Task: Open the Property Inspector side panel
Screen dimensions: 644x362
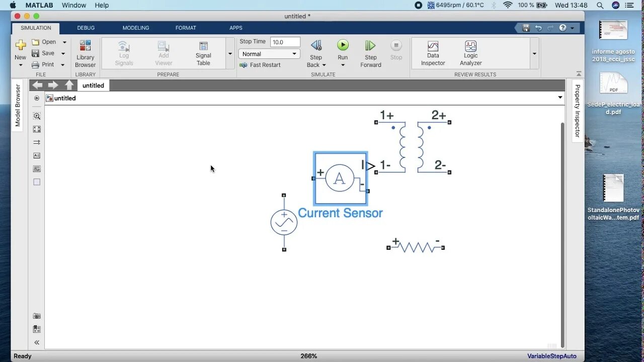Action: click(x=578, y=111)
